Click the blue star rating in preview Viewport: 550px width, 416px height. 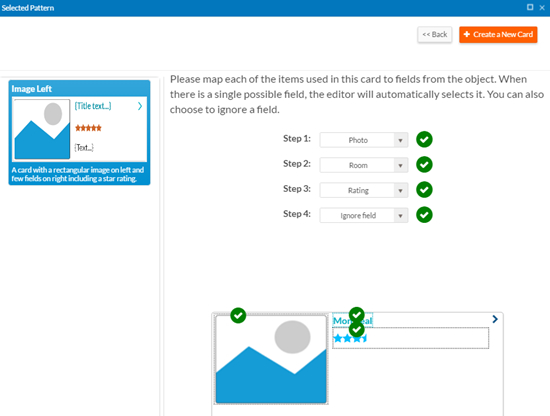[x=350, y=338]
